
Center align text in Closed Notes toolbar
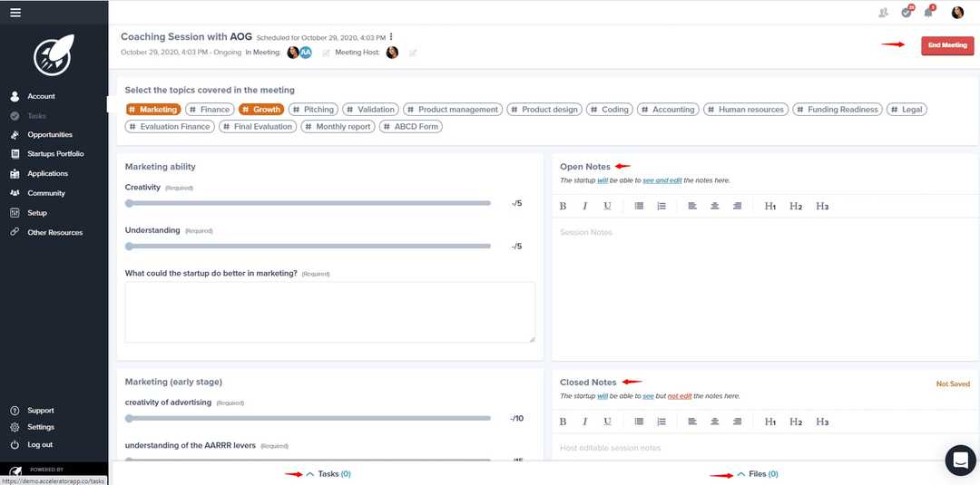[714, 422]
